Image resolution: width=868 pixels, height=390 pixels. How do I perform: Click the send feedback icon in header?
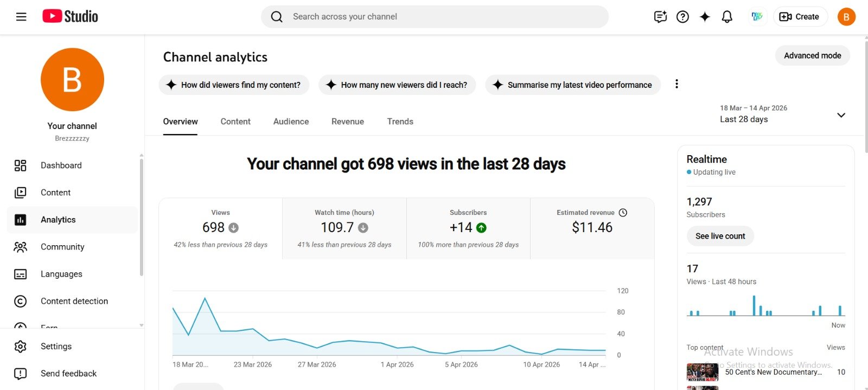(660, 17)
